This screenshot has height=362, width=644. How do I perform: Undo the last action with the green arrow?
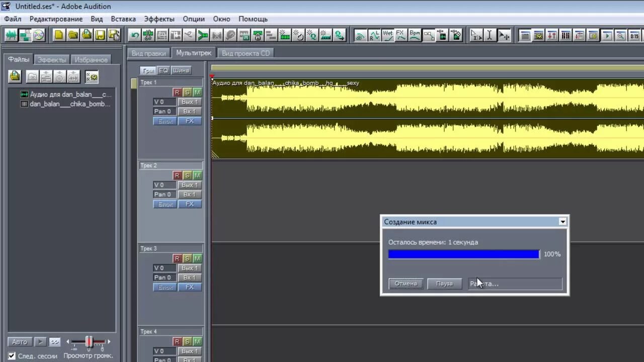134,35
